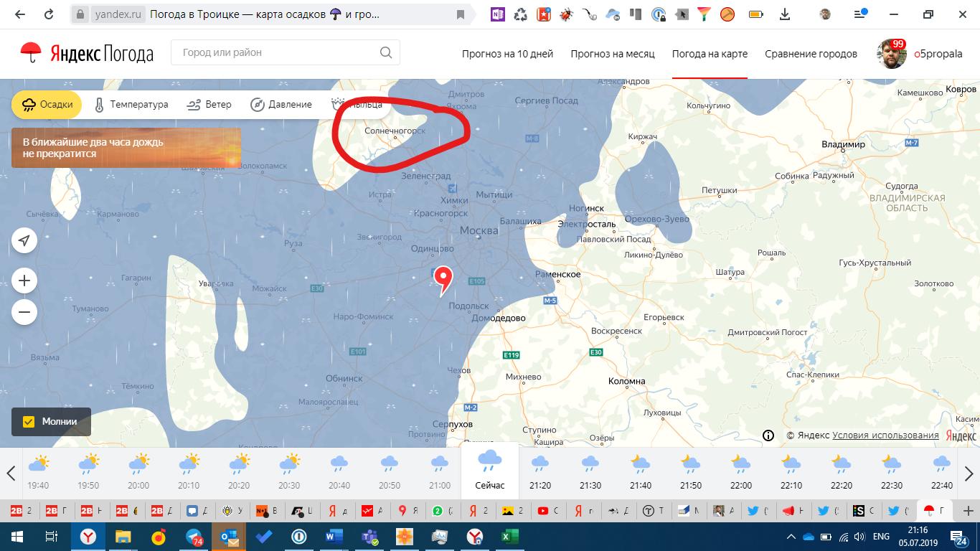
Task: Toggle the Молнии lightning checkbox
Action: point(29,423)
